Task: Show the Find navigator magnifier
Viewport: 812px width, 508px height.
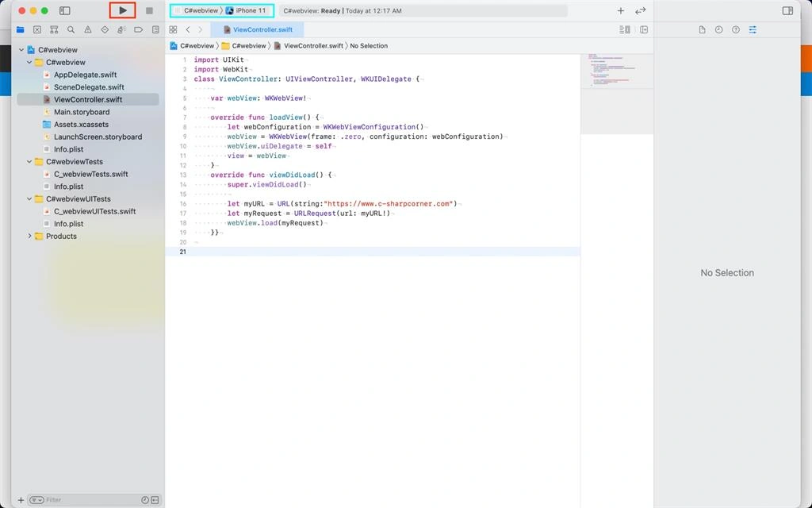Action: pyautogui.click(x=71, y=29)
